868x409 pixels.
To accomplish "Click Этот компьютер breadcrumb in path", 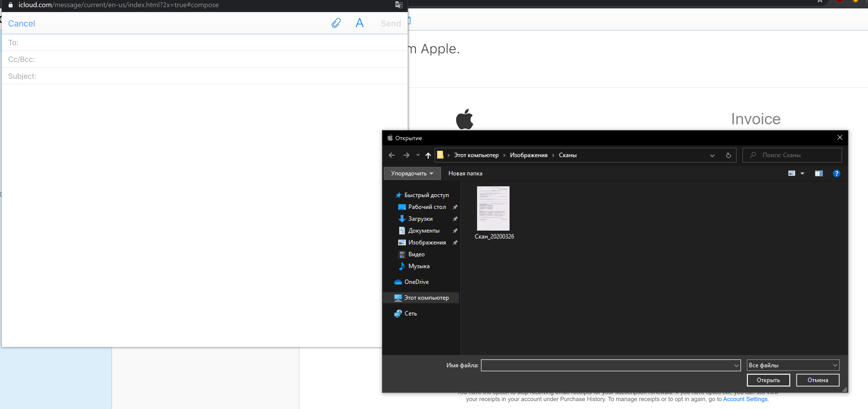I will (x=476, y=155).
